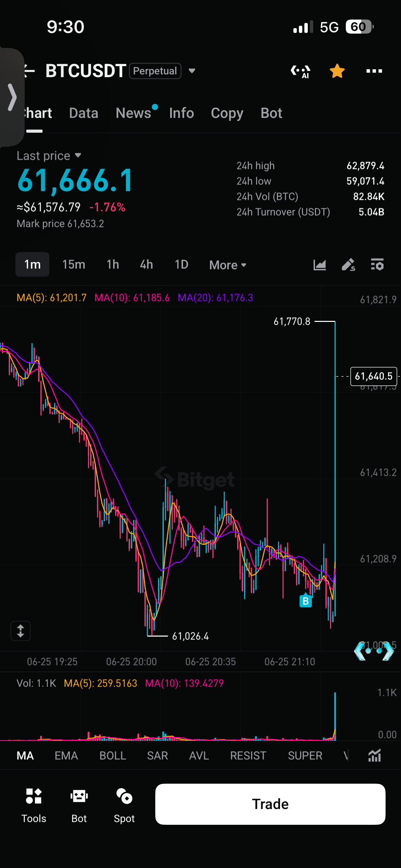The image size is (401, 868).
Task: Tap the volume MA(10): 139.4279 label
Action: [184, 683]
